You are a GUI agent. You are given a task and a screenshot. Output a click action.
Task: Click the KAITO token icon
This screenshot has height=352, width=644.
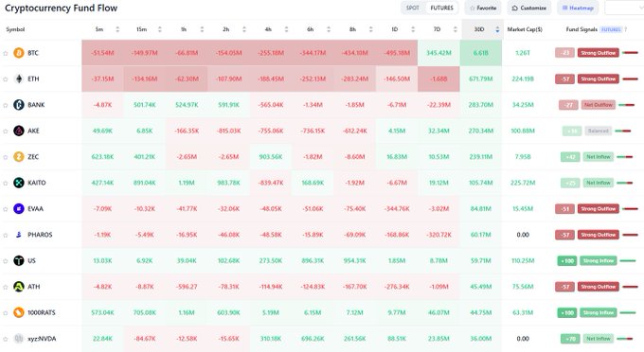(x=19, y=183)
